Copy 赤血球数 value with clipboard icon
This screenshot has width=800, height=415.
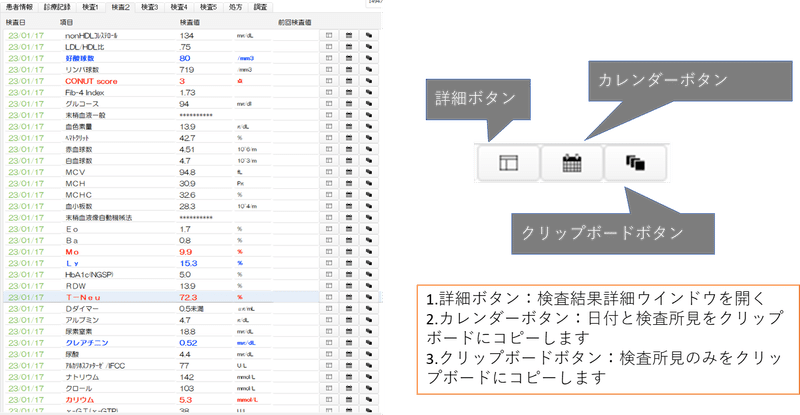click(x=369, y=149)
